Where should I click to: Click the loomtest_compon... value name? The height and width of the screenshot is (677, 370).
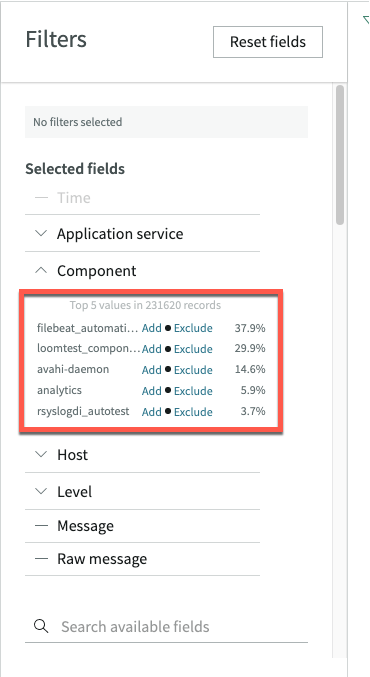tap(89, 349)
